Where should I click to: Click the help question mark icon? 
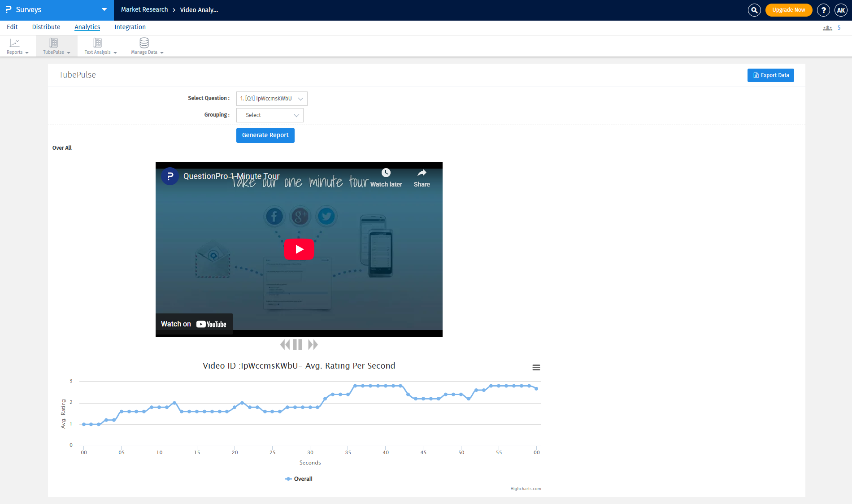[x=823, y=10]
